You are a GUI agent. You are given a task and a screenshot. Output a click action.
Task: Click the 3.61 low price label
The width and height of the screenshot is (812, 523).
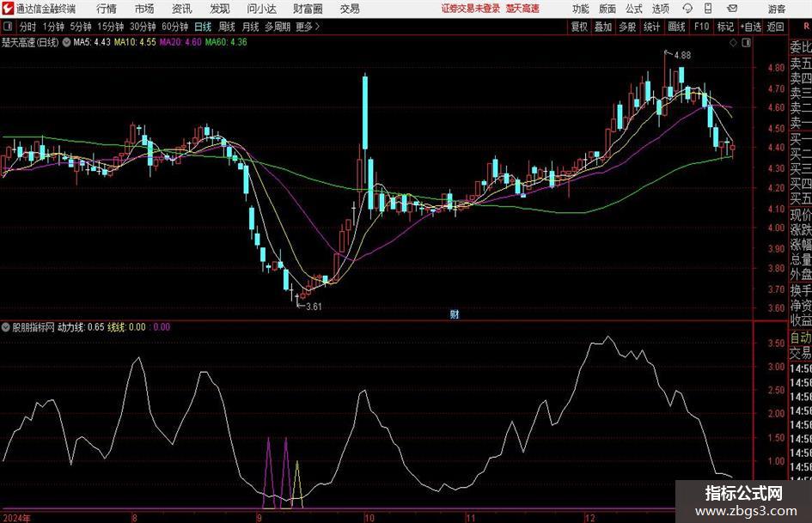point(314,307)
